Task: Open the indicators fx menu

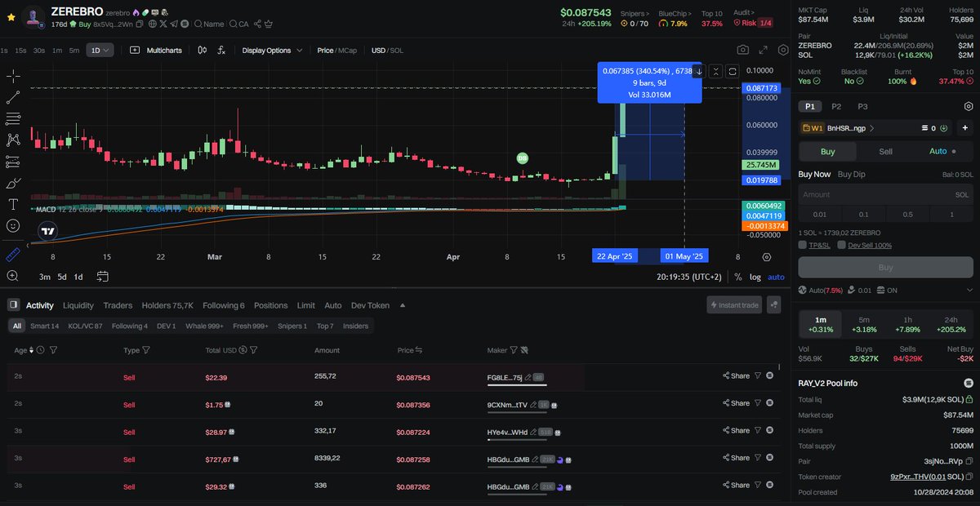Action: [x=221, y=50]
